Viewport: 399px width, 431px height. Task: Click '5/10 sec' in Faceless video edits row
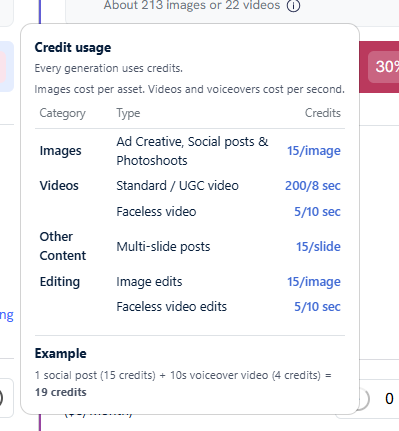pyautogui.click(x=317, y=307)
